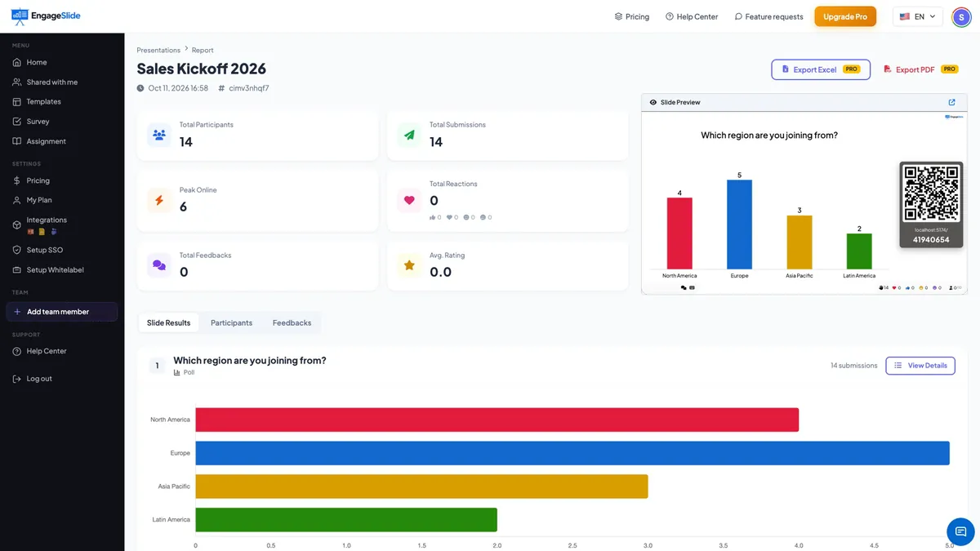Open slide preview in new window icon
Image resolution: width=980 pixels, height=551 pixels.
coord(951,102)
